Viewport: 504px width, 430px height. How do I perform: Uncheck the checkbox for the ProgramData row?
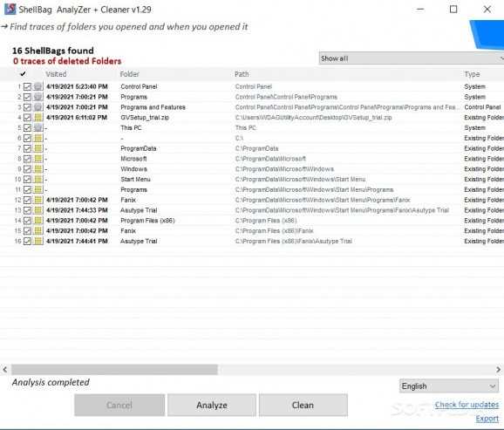27,148
